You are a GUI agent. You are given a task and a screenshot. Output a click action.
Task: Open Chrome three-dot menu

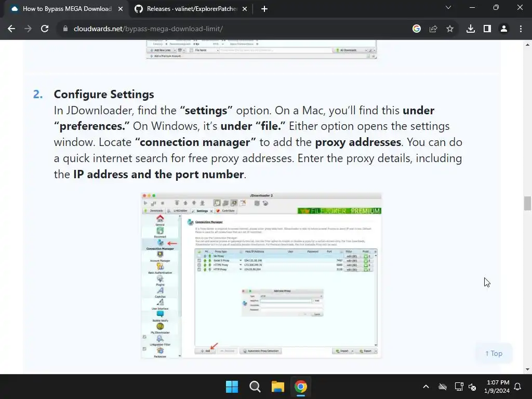(521, 29)
